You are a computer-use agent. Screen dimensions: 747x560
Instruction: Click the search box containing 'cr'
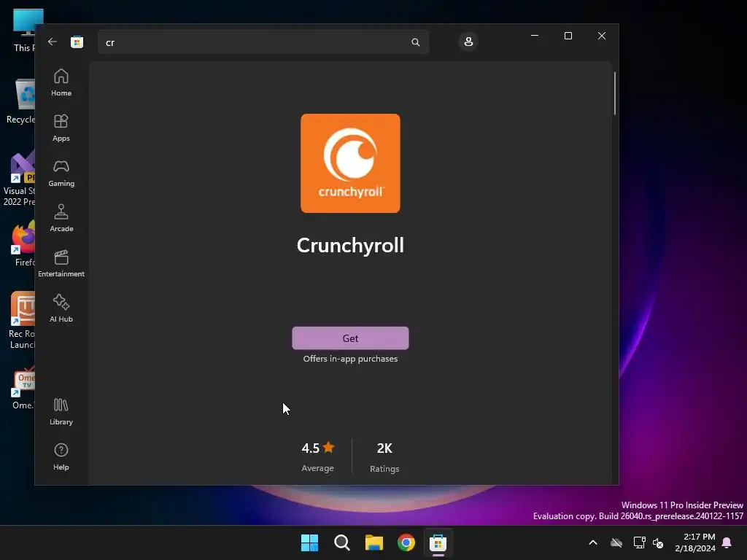pyautogui.click(x=263, y=42)
